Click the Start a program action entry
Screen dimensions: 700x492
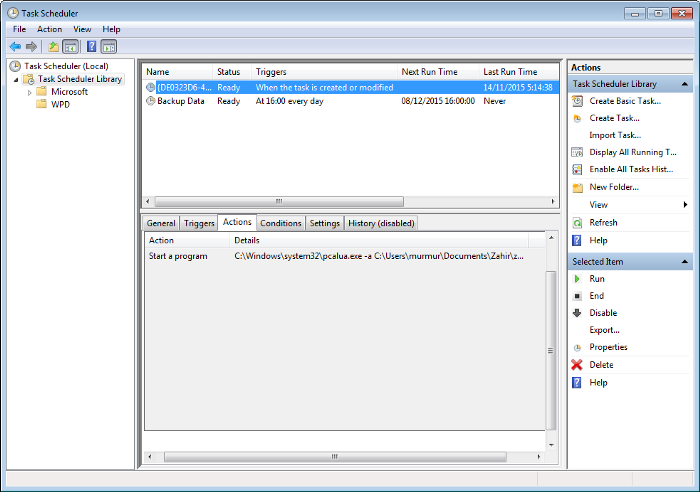[x=178, y=256]
